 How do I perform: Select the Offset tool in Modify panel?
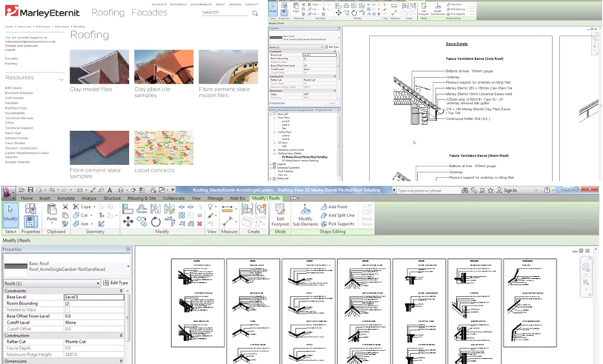[141, 209]
